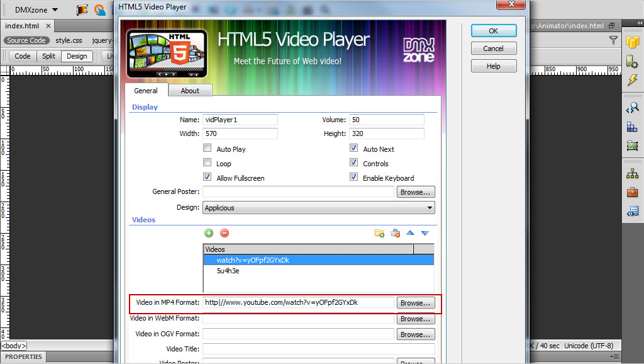
Task: Click the Video in MP4 Format URL field
Action: (298, 302)
